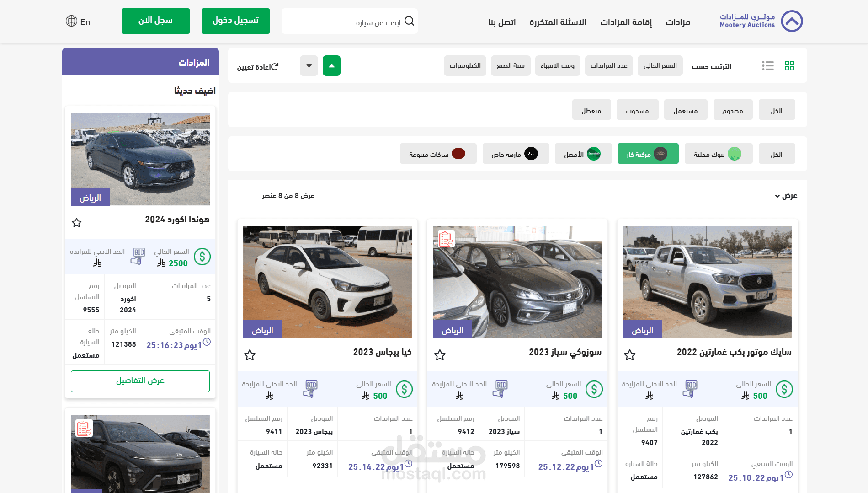868x493 pixels.
Task: Expand the عرض dropdown
Action: click(786, 196)
